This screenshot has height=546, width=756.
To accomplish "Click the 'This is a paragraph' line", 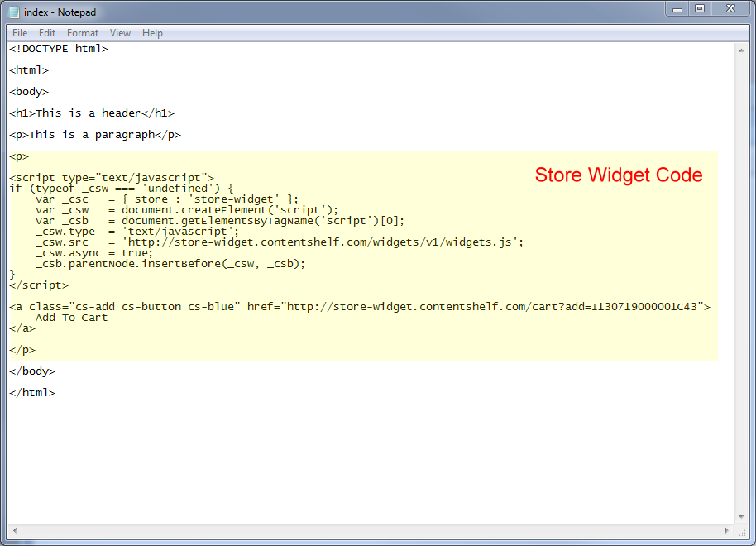I will 95,135.
